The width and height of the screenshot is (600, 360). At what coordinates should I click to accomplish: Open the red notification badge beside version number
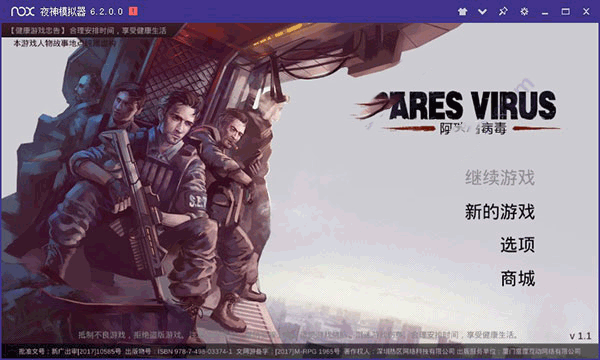point(133,11)
